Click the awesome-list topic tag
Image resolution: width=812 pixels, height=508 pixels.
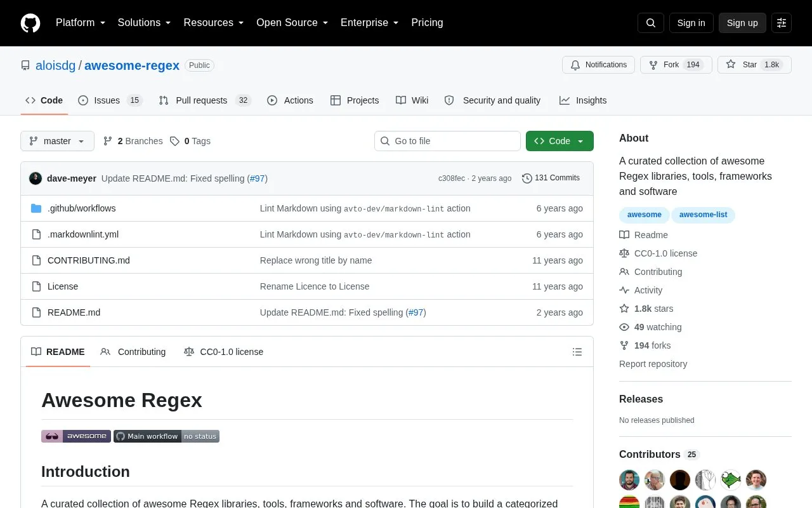(704, 215)
